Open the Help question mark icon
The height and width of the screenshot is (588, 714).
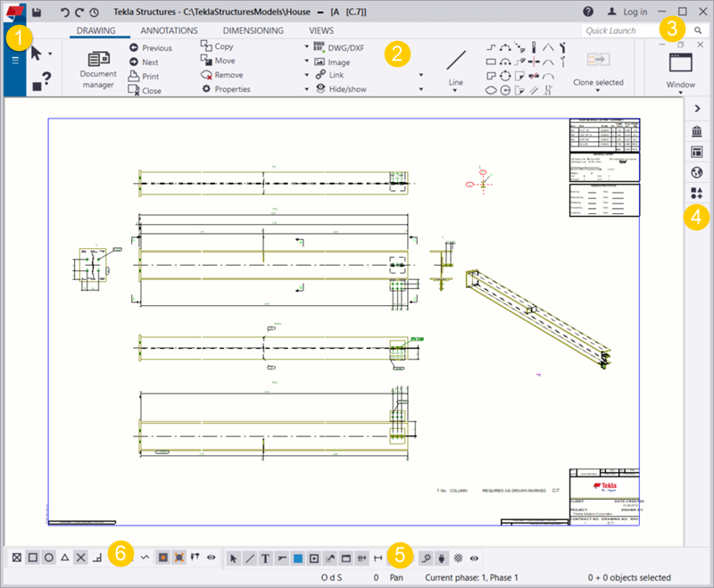588,12
